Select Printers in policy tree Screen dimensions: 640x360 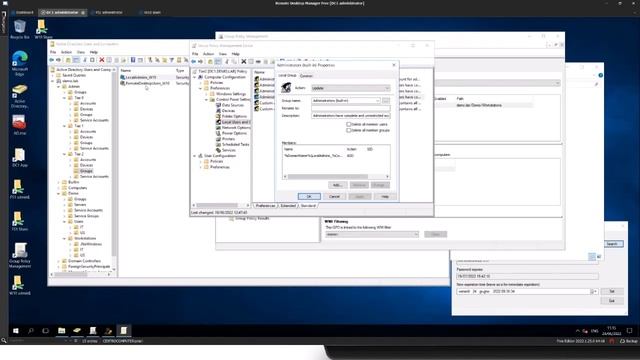click(x=225, y=139)
